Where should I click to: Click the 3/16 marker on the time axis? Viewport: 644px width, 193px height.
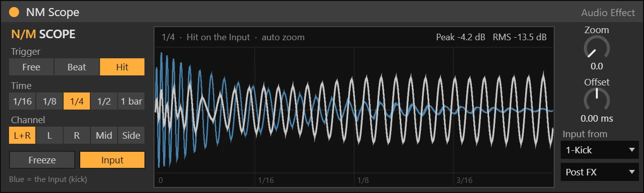[464, 180]
